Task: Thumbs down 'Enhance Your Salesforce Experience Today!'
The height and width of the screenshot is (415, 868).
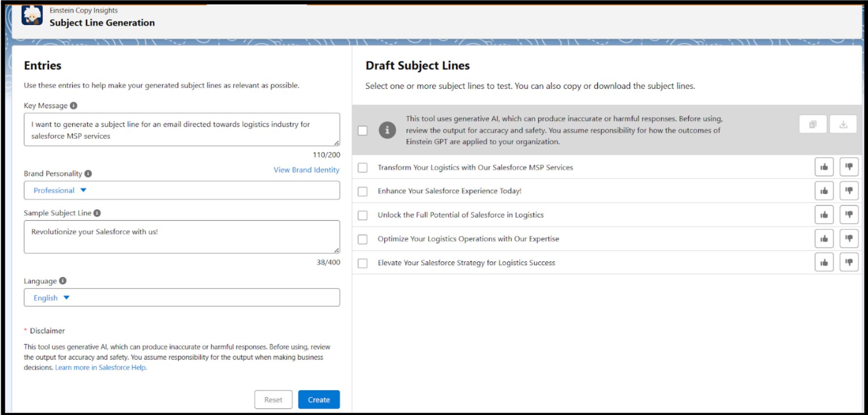Action: (849, 191)
